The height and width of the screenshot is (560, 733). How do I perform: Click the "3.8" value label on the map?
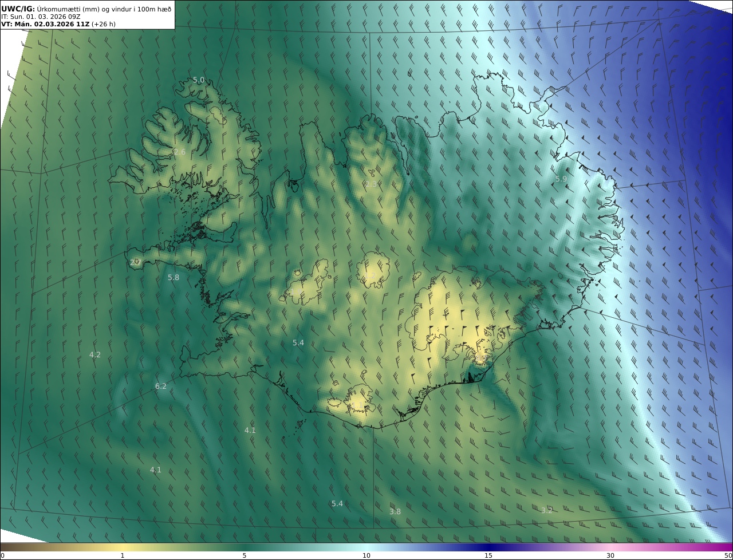[x=395, y=512]
